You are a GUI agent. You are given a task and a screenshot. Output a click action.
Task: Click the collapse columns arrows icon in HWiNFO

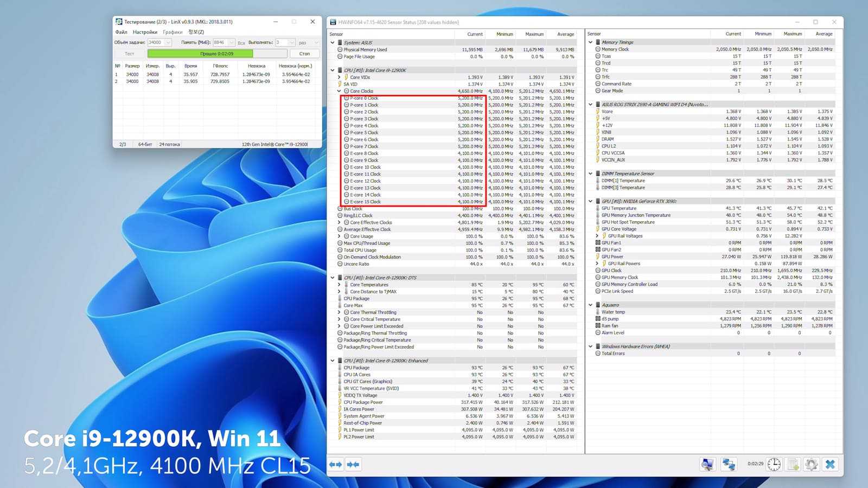pos(353,465)
